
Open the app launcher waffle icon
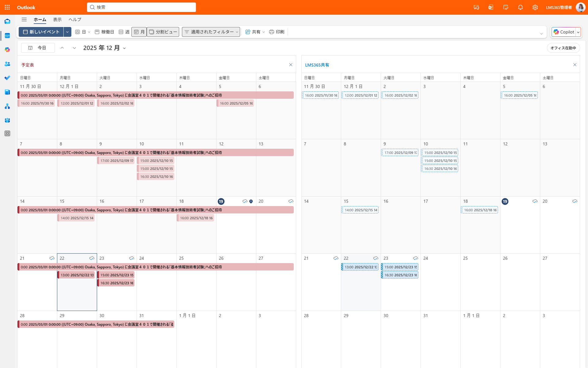point(7,7)
